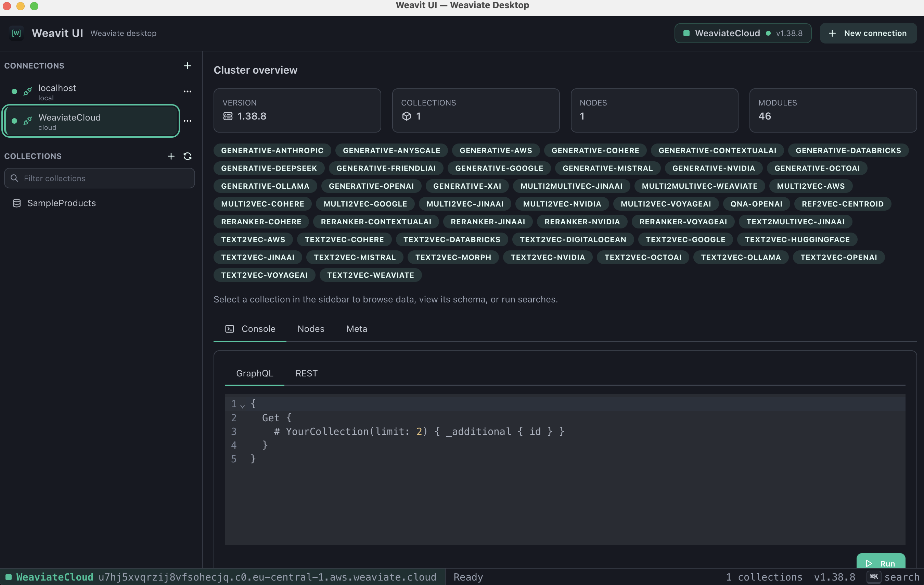The image size is (924, 585).
Task: Click the TEXT2VEC-OLLAMA module tag
Action: (x=741, y=257)
